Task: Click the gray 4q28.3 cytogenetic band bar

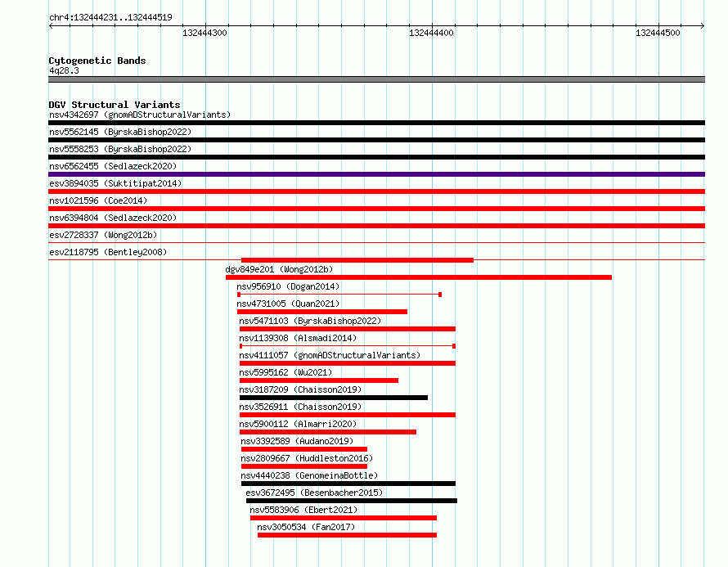Action: tap(376, 79)
